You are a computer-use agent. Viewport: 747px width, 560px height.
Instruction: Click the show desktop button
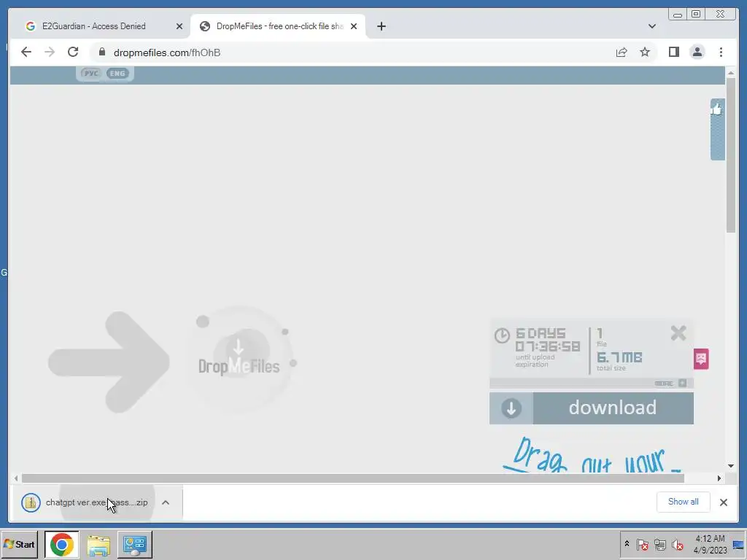pos(739,544)
